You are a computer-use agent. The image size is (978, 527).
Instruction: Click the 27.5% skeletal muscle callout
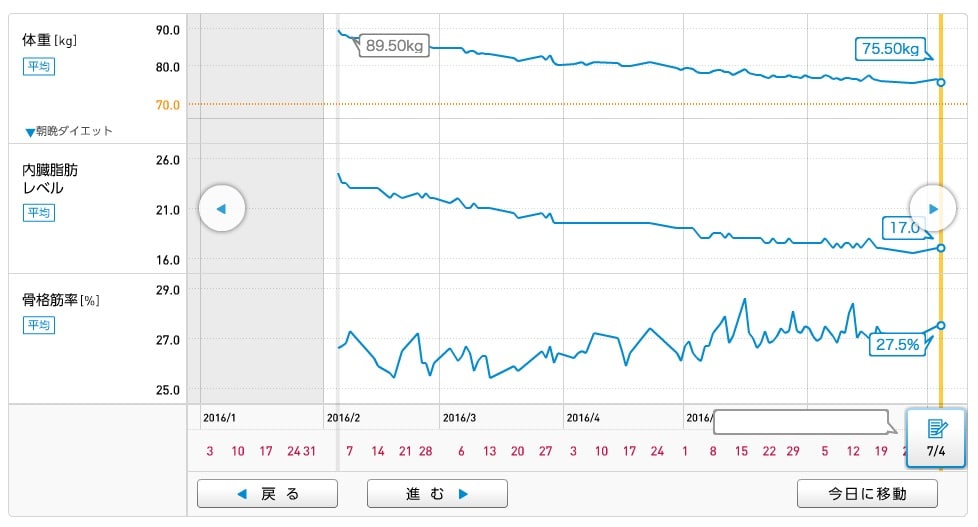[897, 344]
